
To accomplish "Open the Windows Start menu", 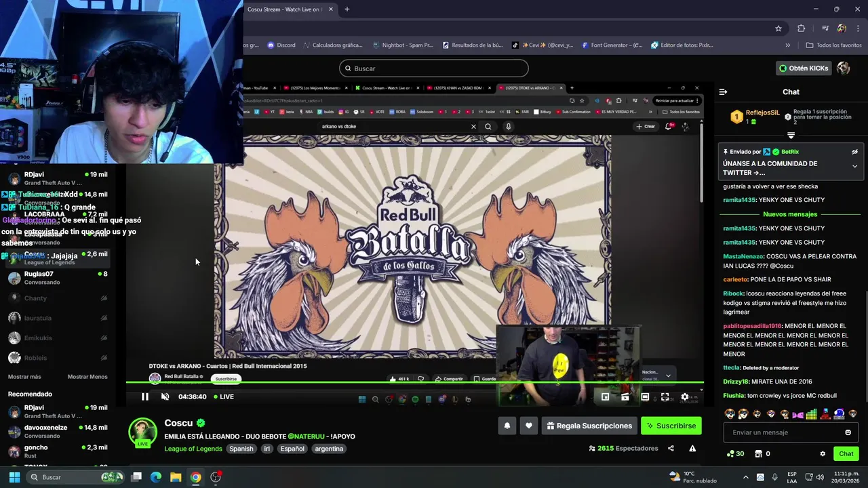I will coord(14,477).
